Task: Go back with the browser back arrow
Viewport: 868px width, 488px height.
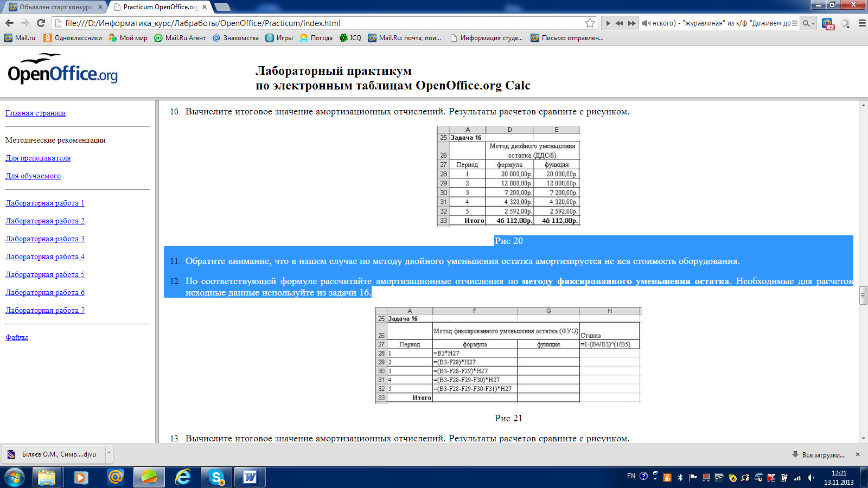Action: [9, 23]
